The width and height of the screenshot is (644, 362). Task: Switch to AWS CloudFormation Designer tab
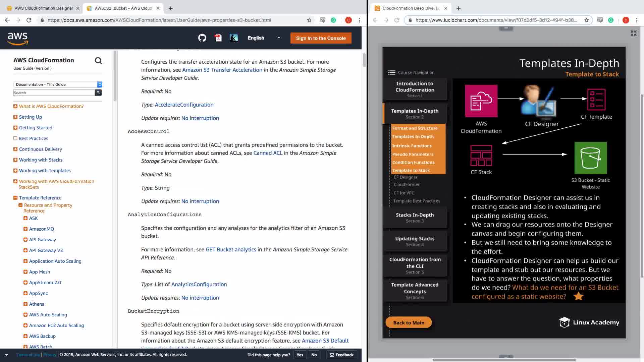[44, 8]
